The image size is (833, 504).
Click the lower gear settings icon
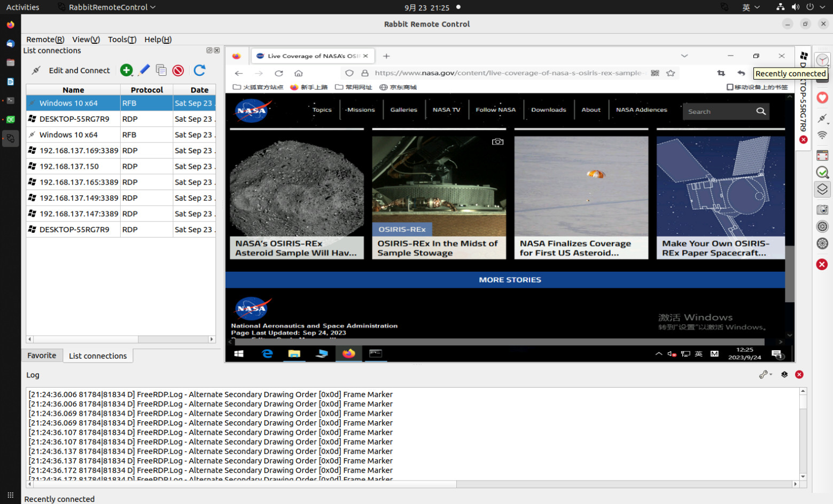tap(822, 243)
